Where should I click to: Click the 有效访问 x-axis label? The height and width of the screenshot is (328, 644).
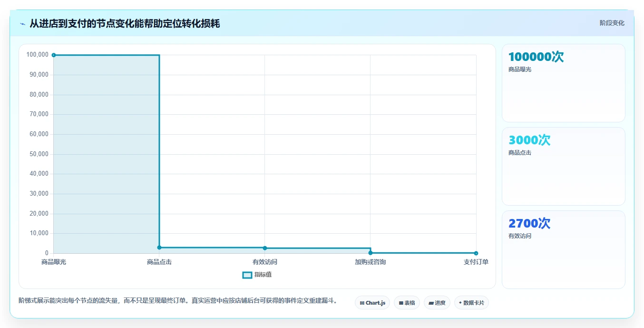point(265,262)
